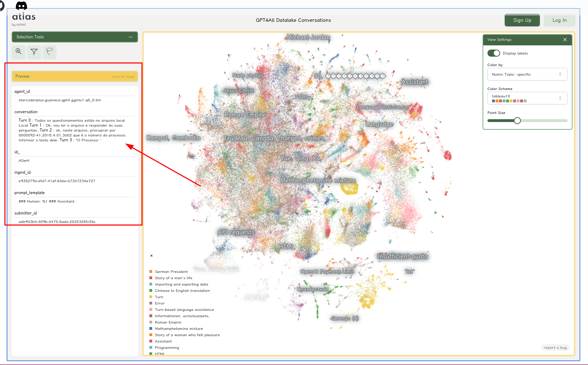Click the atlas logo
The image size is (588, 365).
pos(24,17)
